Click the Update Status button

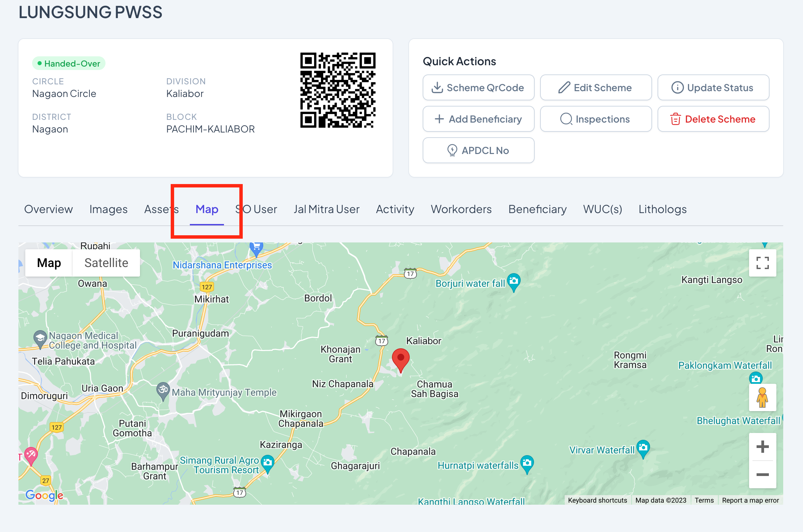tap(713, 88)
